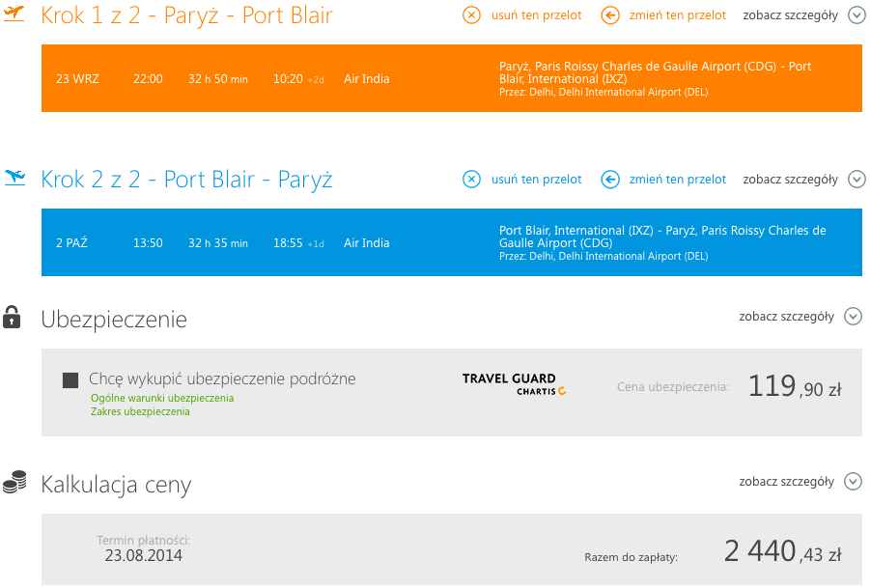The width and height of the screenshot is (870, 588).
Task: Click the insurance price 119,90 zł
Action: pos(795,386)
